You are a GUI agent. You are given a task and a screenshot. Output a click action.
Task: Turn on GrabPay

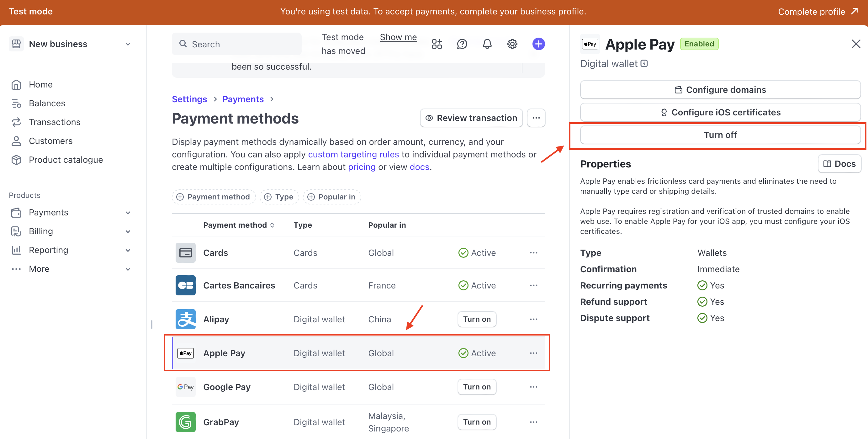click(x=476, y=422)
